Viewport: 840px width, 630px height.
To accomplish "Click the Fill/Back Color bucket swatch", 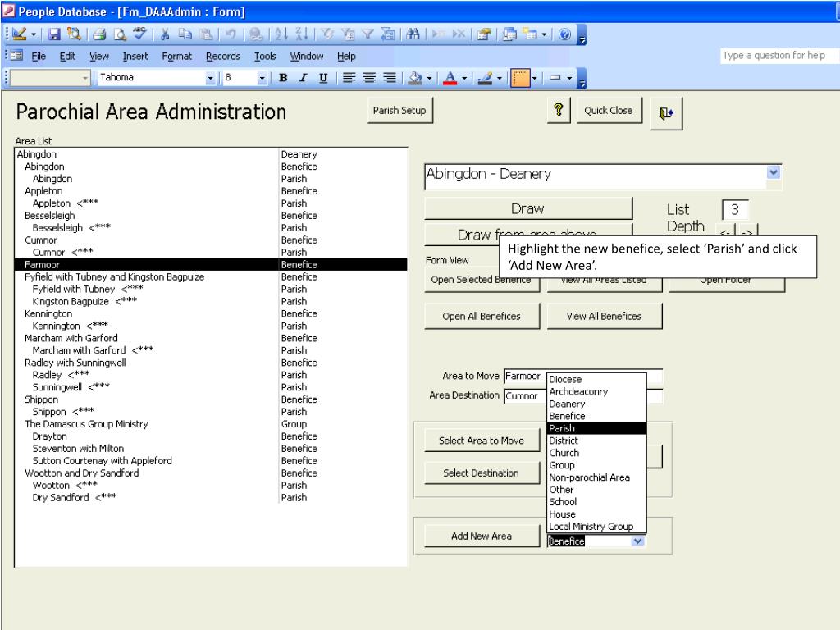I will (415, 78).
